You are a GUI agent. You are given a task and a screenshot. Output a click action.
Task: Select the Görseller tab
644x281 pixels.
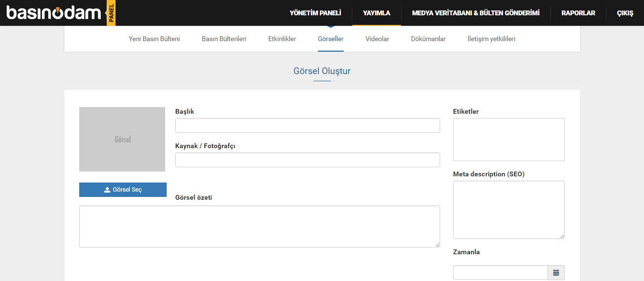[331, 39]
